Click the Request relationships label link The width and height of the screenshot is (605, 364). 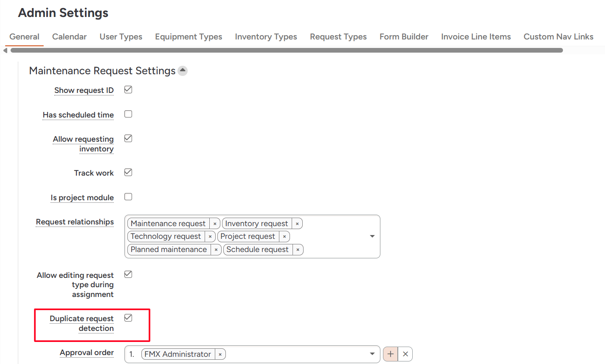click(x=75, y=222)
